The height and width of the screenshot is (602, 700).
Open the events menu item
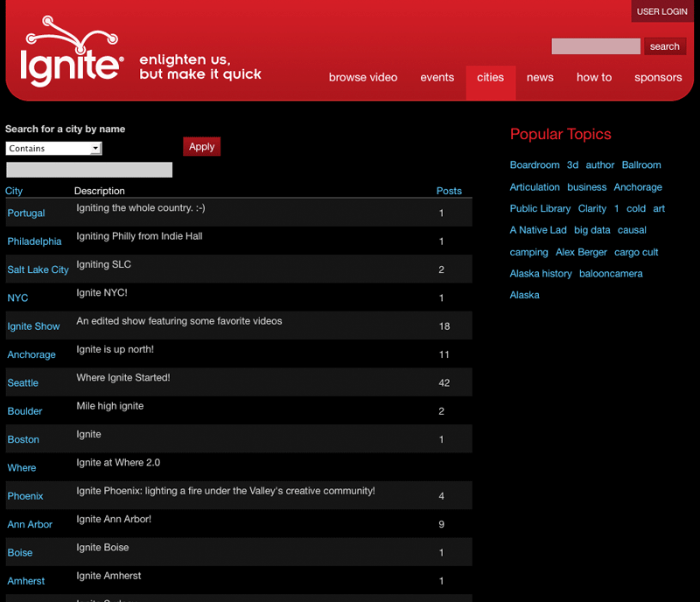(x=437, y=78)
